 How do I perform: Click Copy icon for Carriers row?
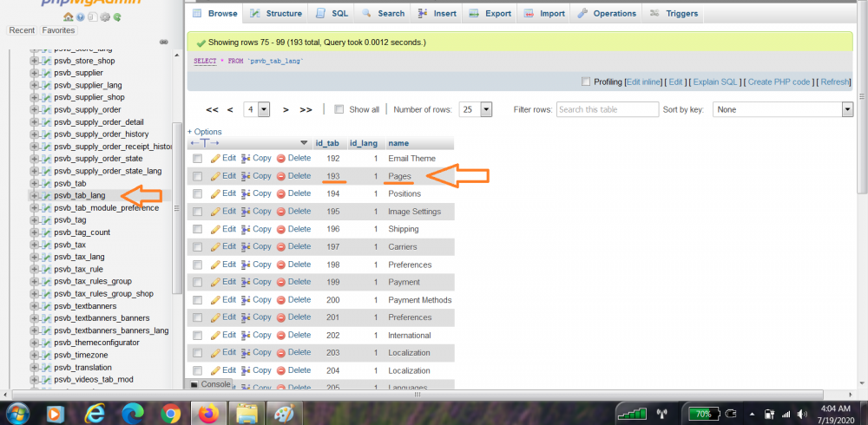[246, 247]
